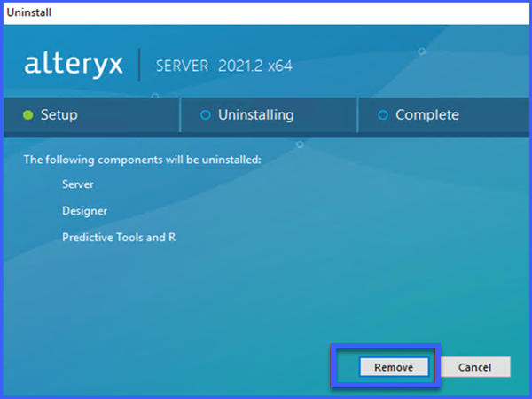Click the 'Server' component text
Image resolution: width=532 pixels, height=399 pixels.
78,184
